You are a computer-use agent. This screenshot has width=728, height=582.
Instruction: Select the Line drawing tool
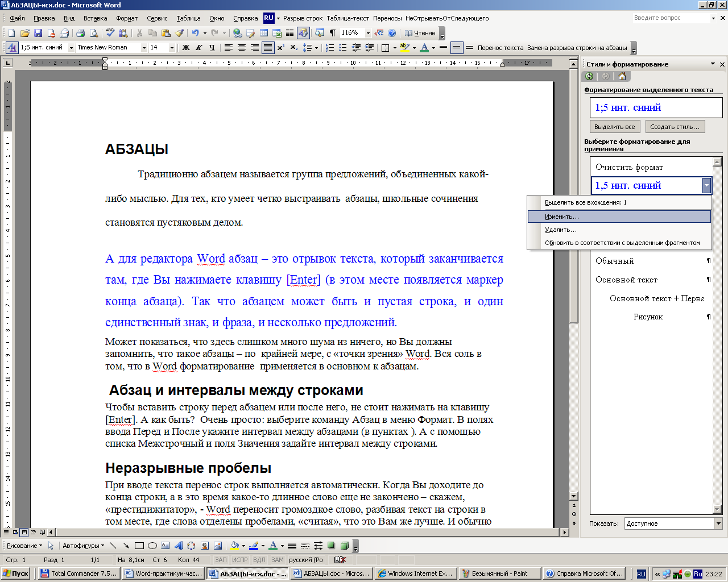point(113,546)
